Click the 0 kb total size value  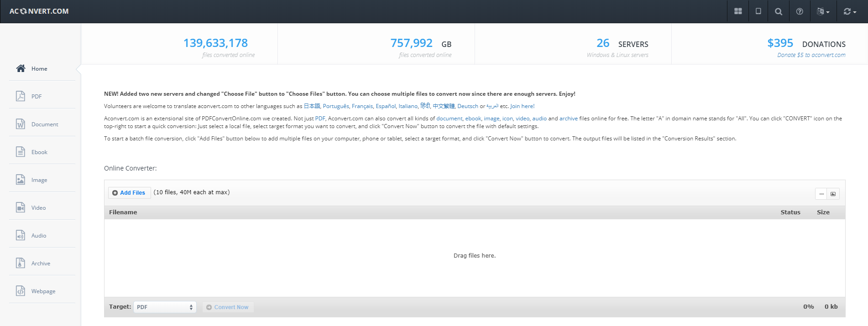click(831, 307)
